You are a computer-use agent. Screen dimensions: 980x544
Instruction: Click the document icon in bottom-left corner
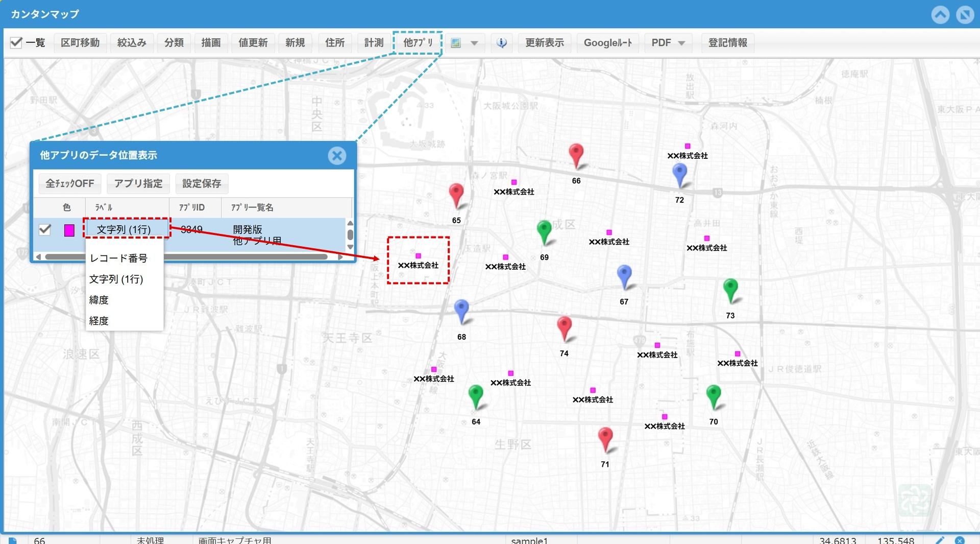pos(13,540)
